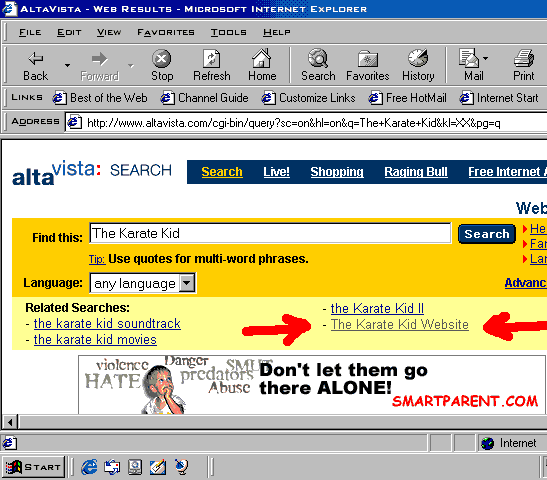Screen dimensions: 547x480
Task: Expand the Mail button dropdown arrow
Action: point(485,58)
